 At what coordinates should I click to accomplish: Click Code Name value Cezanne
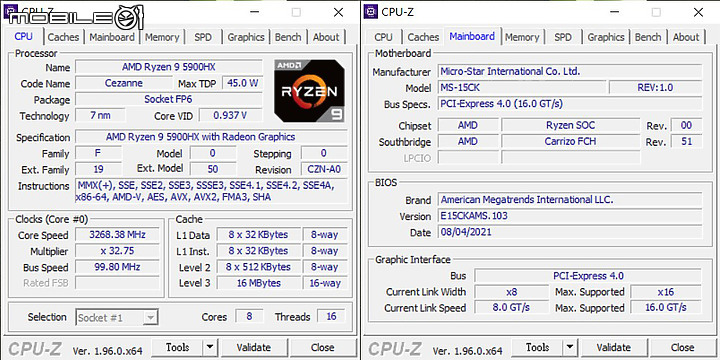124,83
